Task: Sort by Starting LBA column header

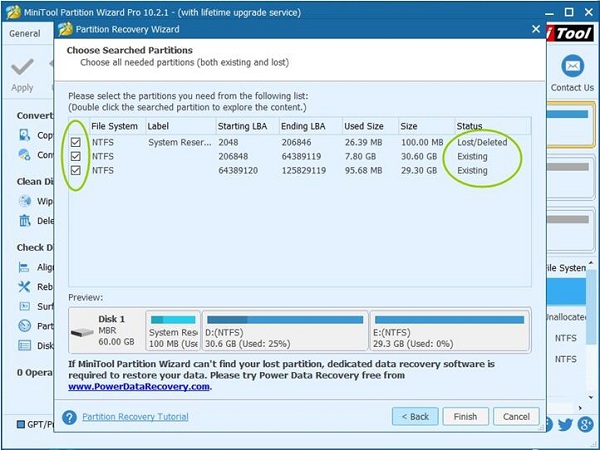Action: click(247, 126)
